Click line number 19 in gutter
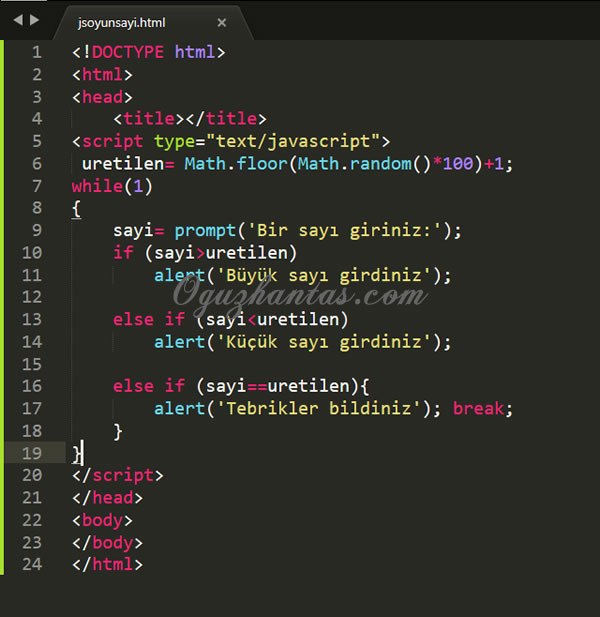600x617 pixels. 32,453
